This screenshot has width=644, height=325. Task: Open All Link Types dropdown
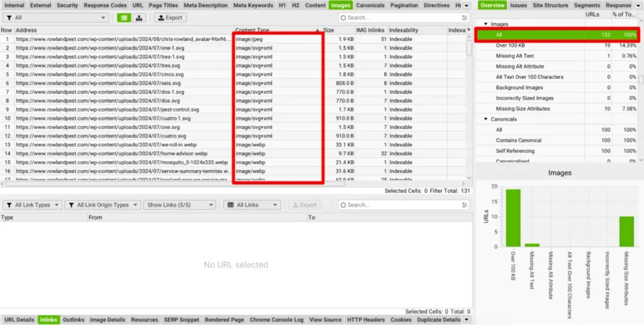point(32,205)
